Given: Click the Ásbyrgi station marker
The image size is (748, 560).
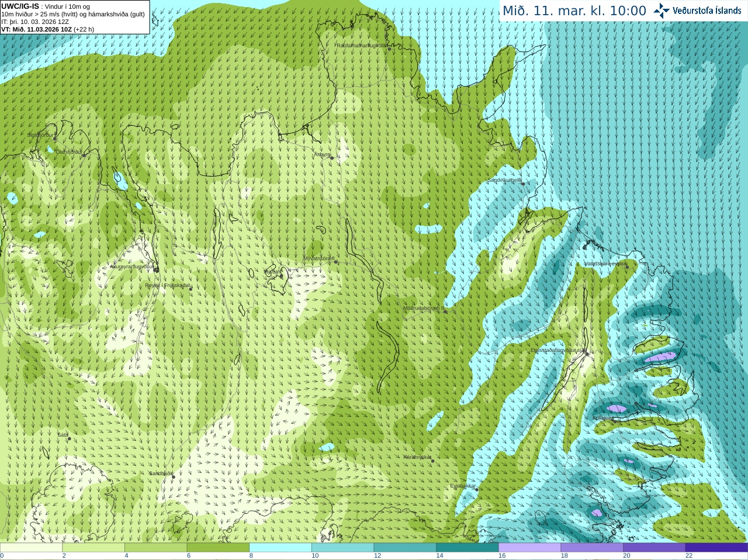Looking at the screenshot, I should tap(331, 158).
